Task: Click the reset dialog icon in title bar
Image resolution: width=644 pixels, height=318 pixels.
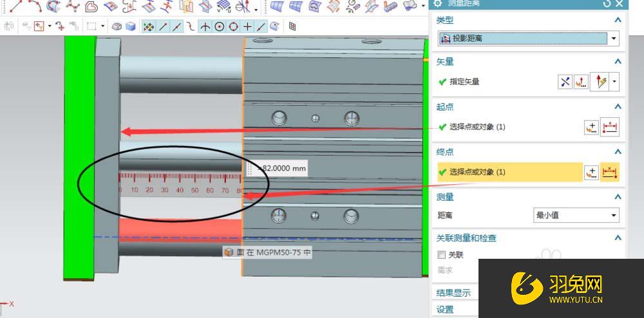Action: coord(607,3)
